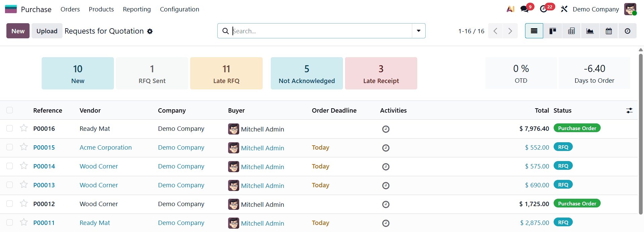Open the Days to Order card
This screenshot has width=644, height=232.
tap(594, 73)
